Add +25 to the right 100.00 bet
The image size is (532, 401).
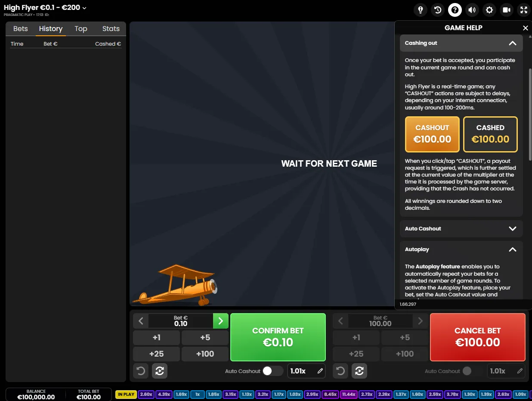click(x=356, y=354)
